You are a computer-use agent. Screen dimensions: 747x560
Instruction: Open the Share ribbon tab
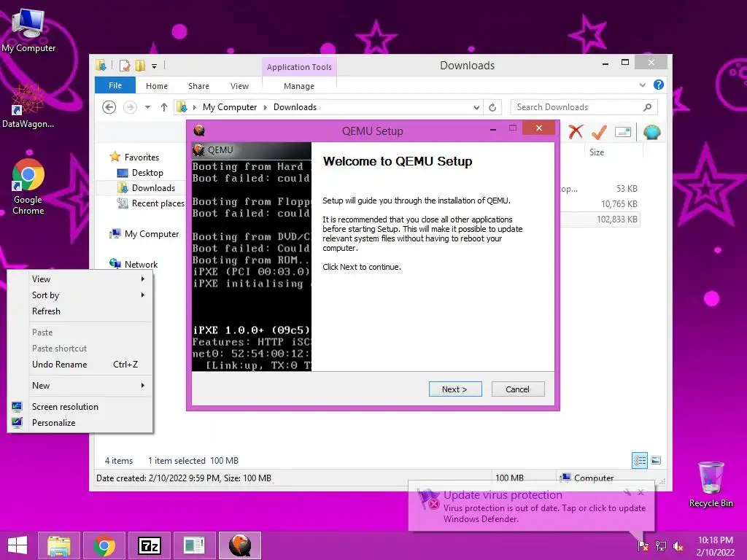pyautogui.click(x=198, y=86)
